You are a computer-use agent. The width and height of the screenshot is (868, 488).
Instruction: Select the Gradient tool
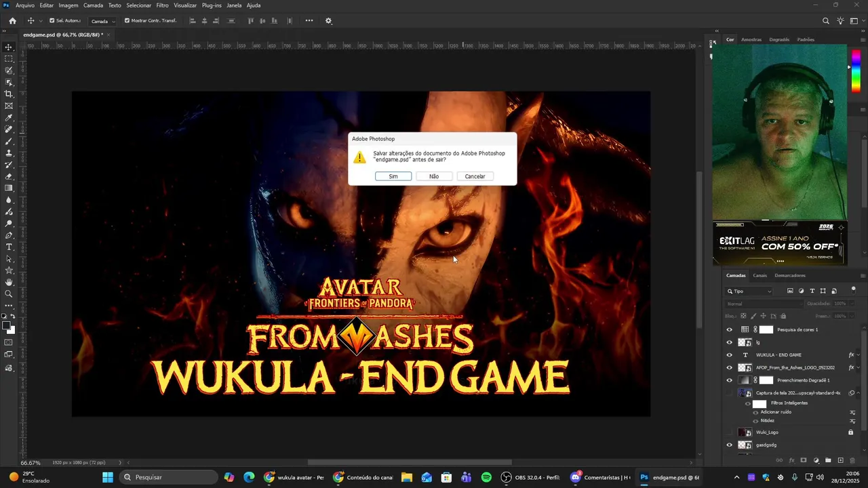9,188
